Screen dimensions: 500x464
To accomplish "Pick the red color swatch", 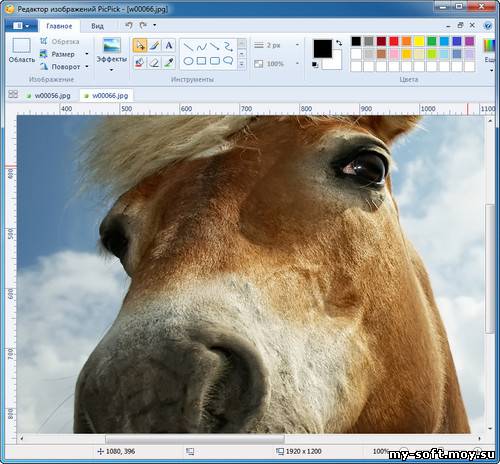I will [394, 41].
